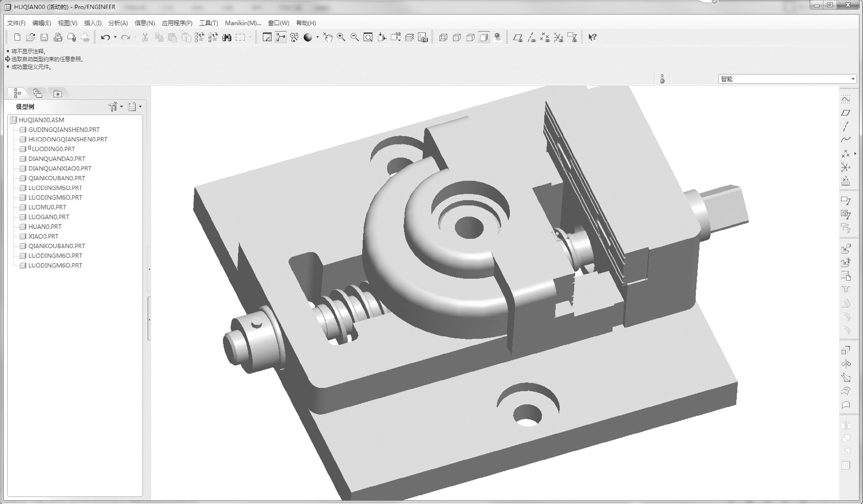
Task: Open the Insert menu
Action: tap(92, 23)
